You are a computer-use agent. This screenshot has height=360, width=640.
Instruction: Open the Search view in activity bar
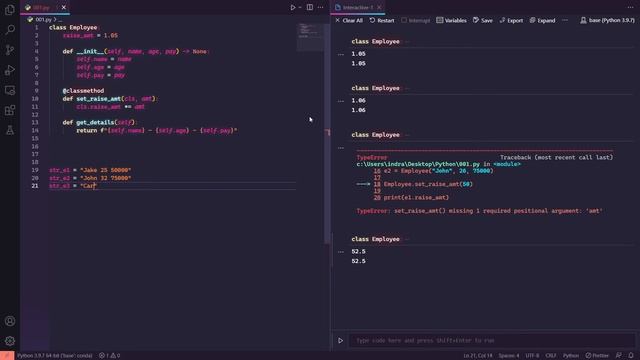pos(10,29)
